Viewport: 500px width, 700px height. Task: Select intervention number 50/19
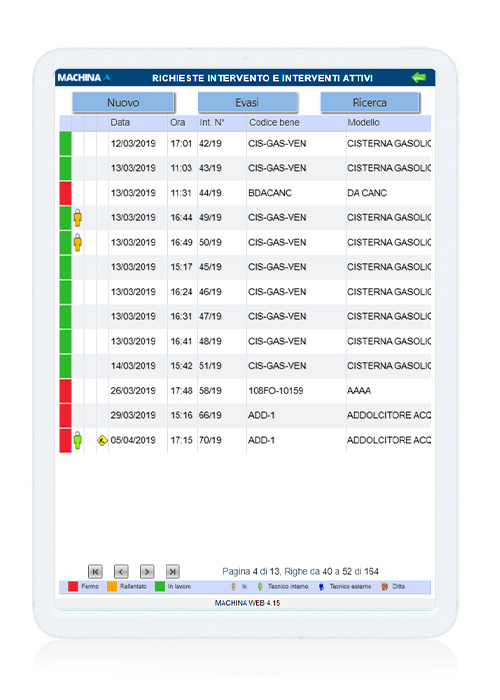click(x=210, y=242)
